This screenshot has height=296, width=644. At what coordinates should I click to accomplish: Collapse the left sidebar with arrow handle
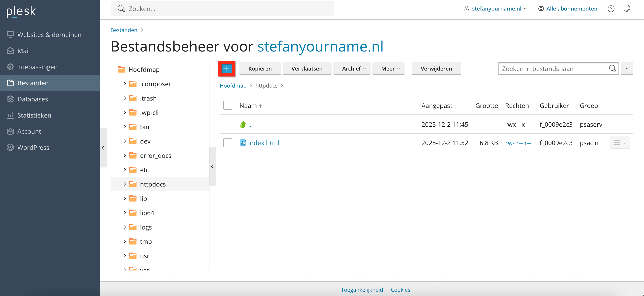pyautogui.click(x=103, y=148)
